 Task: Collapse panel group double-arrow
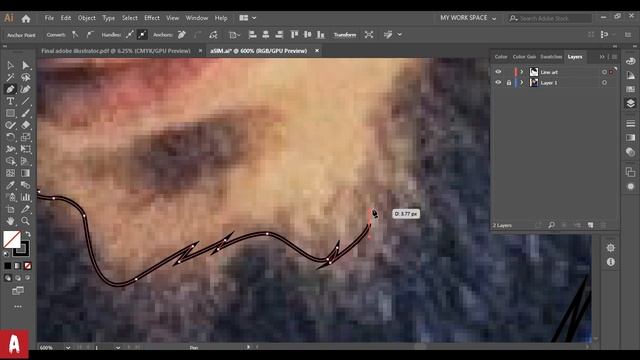pos(602,57)
